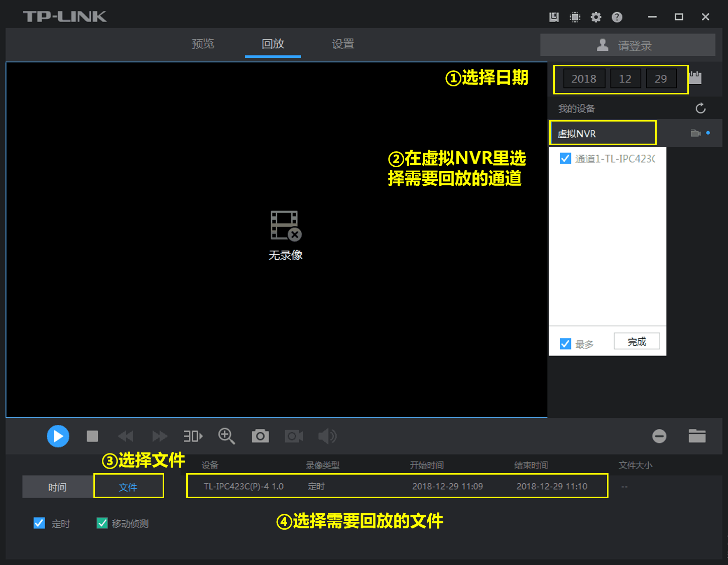Select the 文件 view tab
728x565 pixels.
(128, 487)
